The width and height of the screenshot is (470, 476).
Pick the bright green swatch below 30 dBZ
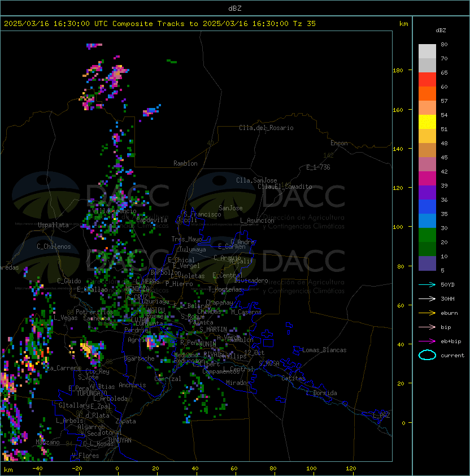(427, 235)
